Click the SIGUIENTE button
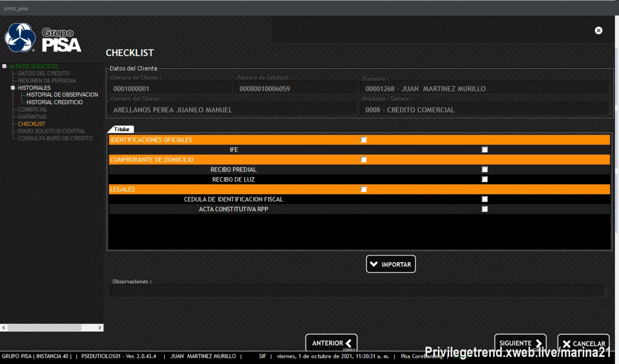The image size is (619, 364). [520, 343]
